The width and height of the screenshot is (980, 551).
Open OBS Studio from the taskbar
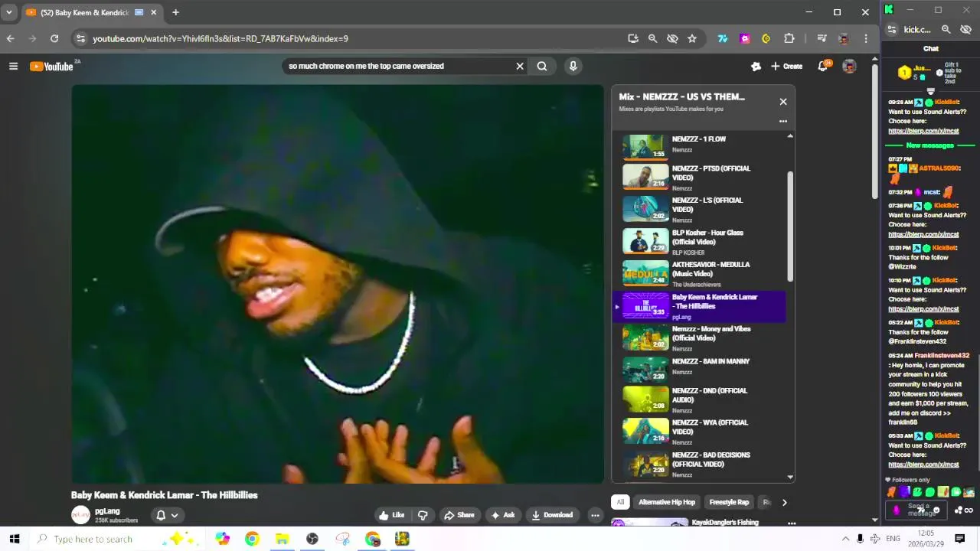[x=312, y=539]
